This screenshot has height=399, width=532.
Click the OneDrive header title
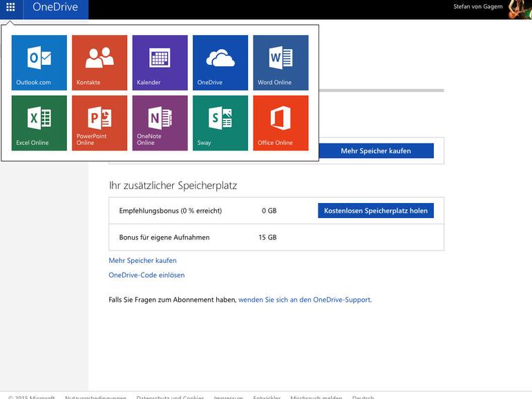55,8
